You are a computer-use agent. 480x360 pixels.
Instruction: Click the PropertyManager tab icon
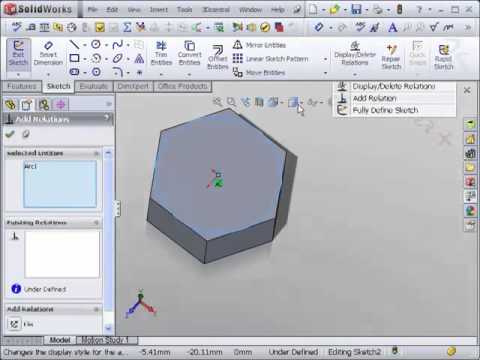pyautogui.click(x=27, y=105)
